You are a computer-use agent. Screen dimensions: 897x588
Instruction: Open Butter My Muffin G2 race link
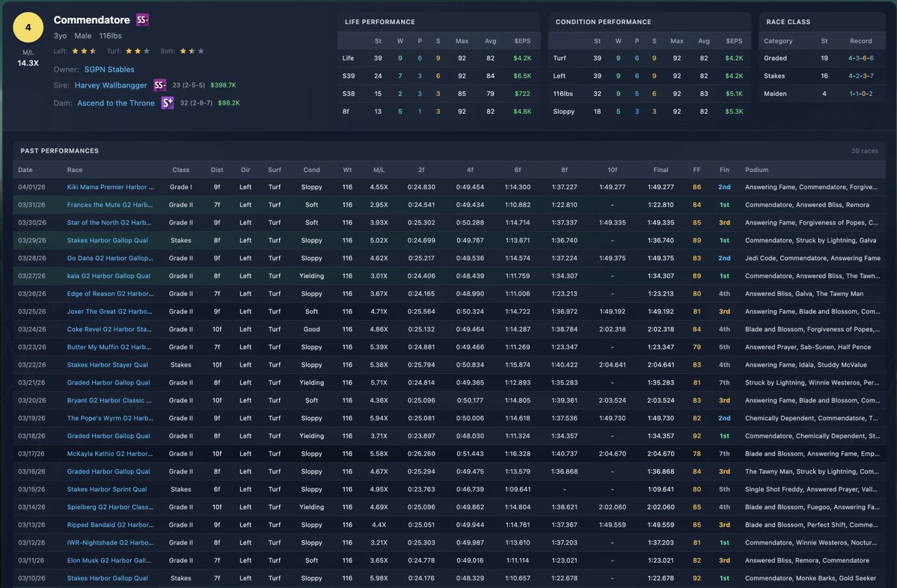coord(109,346)
